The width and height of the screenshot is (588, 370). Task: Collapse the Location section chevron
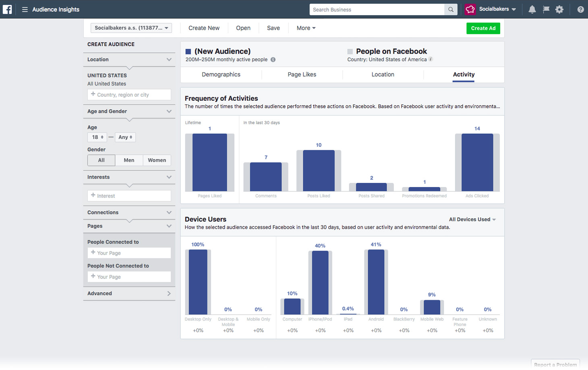tap(169, 60)
